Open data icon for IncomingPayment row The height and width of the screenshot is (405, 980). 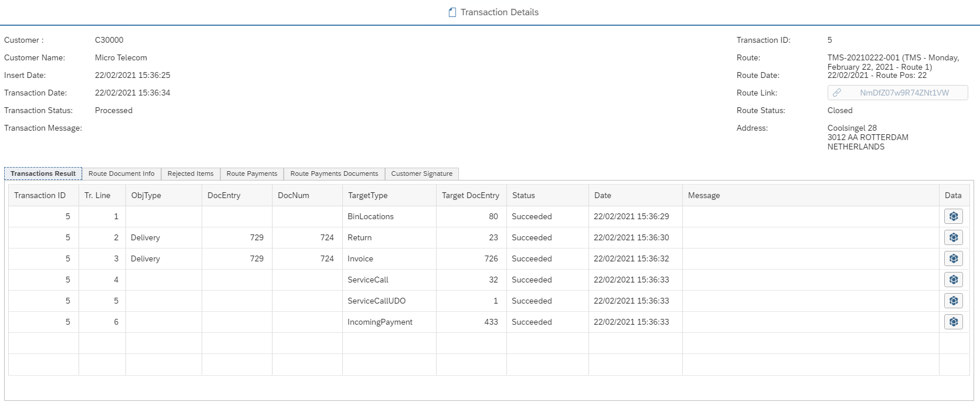pos(953,322)
